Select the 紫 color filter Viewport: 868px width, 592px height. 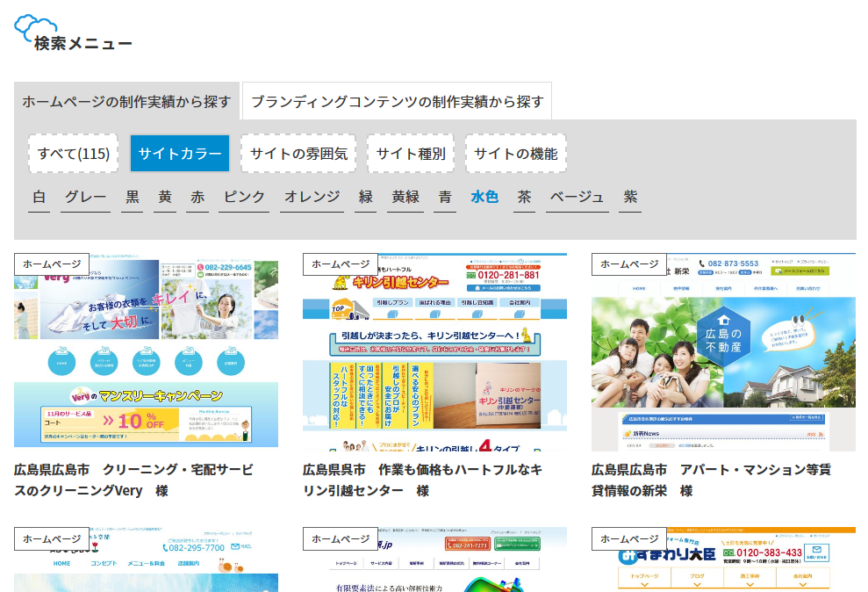tap(630, 197)
